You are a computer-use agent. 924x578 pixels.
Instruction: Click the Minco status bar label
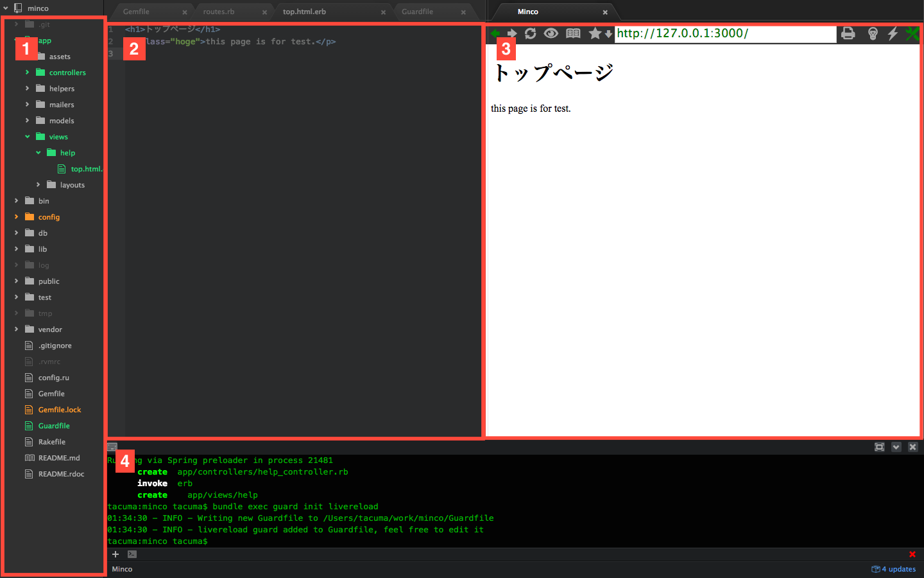coord(122,569)
